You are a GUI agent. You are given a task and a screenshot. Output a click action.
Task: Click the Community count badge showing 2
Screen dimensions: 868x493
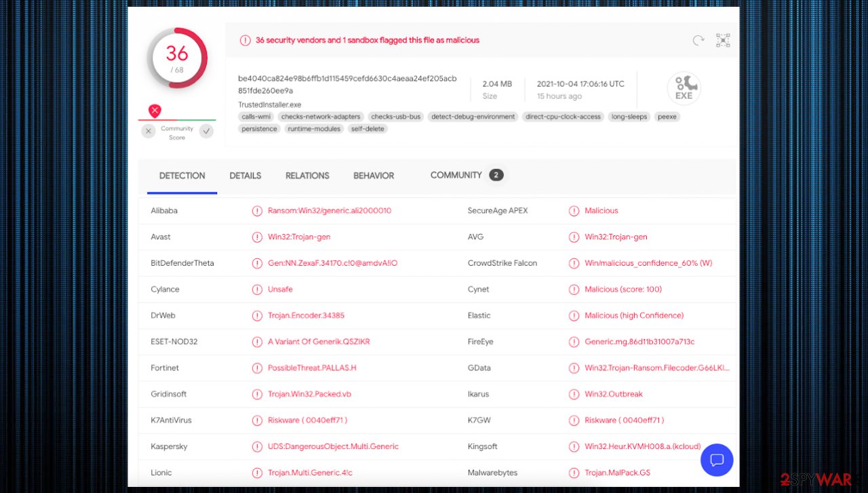point(496,175)
